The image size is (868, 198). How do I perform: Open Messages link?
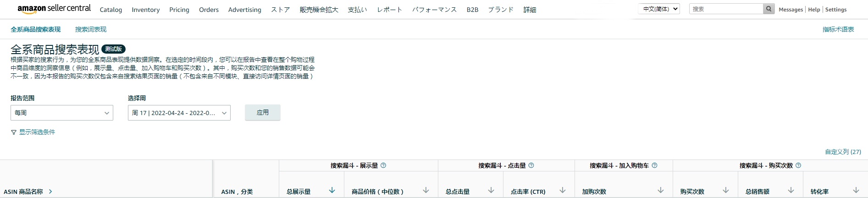click(x=791, y=10)
